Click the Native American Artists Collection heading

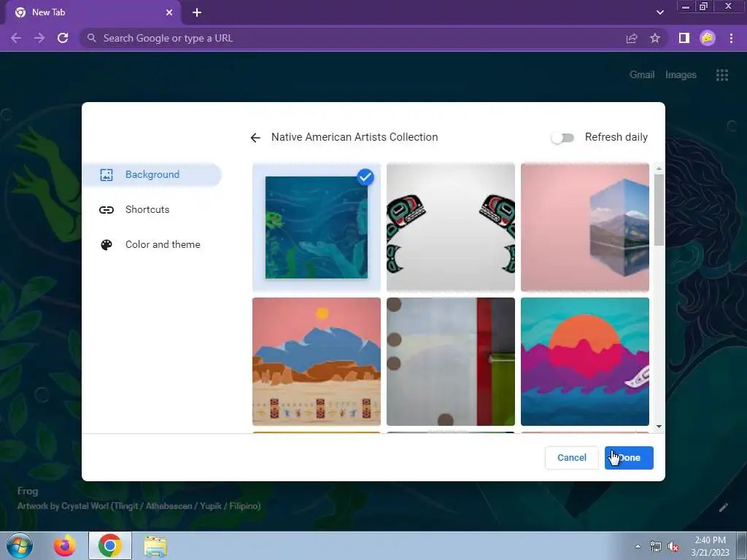355,137
